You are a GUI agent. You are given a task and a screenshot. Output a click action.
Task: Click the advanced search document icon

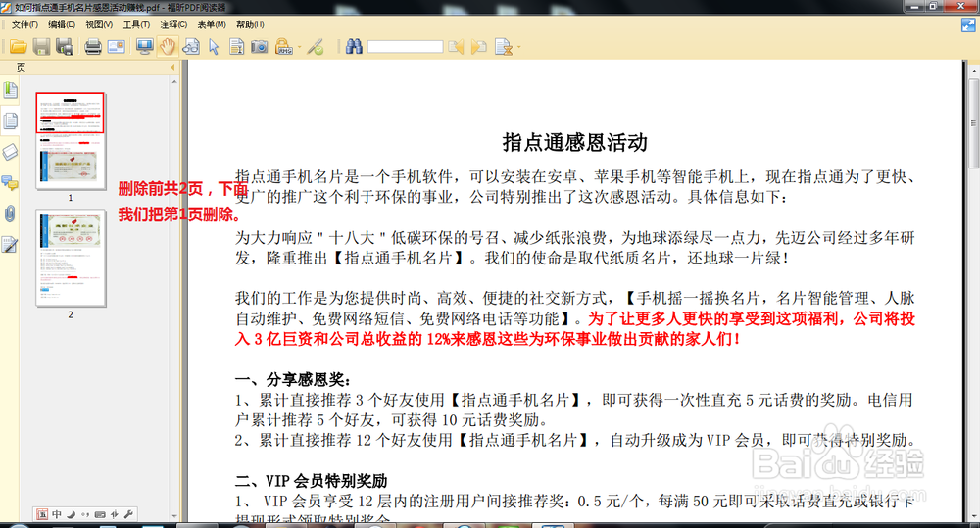pyautogui.click(x=503, y=47)
